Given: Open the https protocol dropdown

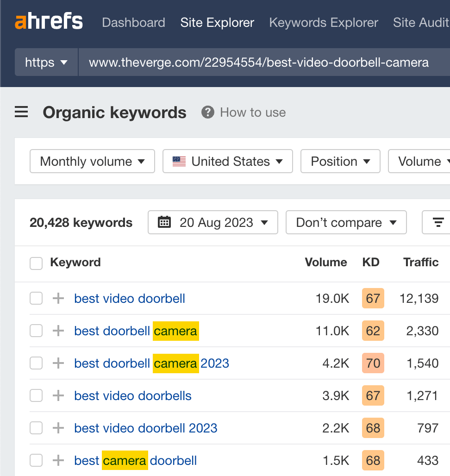Looking at the screenshot, I should [46, 62].
